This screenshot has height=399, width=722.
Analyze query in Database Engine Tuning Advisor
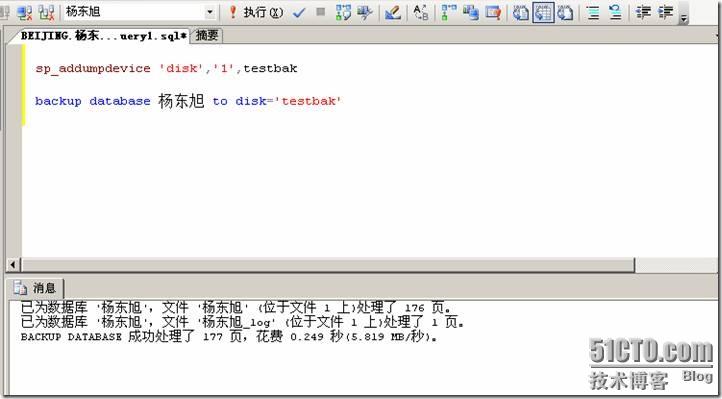click(x=365, y=12)
